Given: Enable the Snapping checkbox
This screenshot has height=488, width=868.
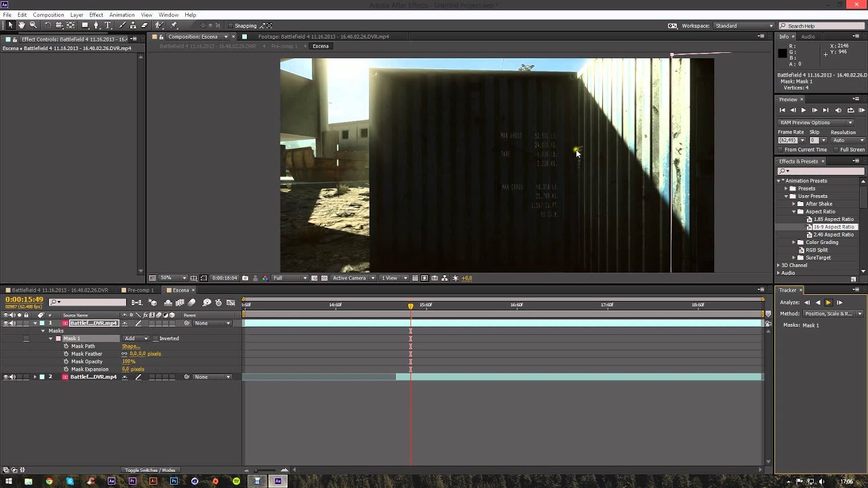Looking at the screenshot, I should pos(230,26).
